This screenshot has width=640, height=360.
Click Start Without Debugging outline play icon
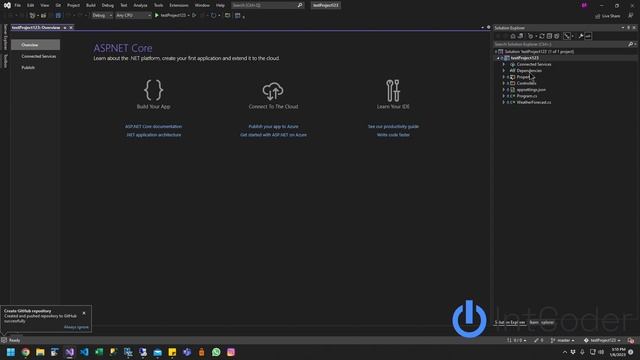[x=194, y=16]
